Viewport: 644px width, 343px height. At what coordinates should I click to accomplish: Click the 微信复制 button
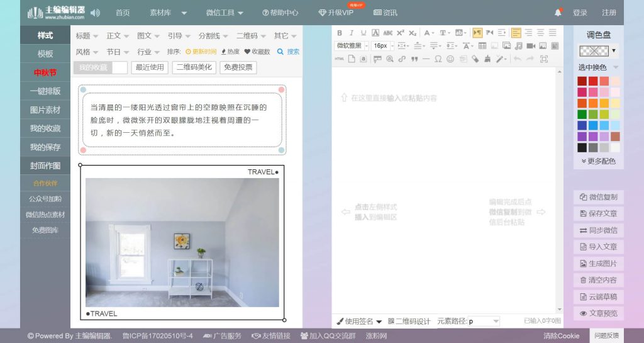[599, 197]
